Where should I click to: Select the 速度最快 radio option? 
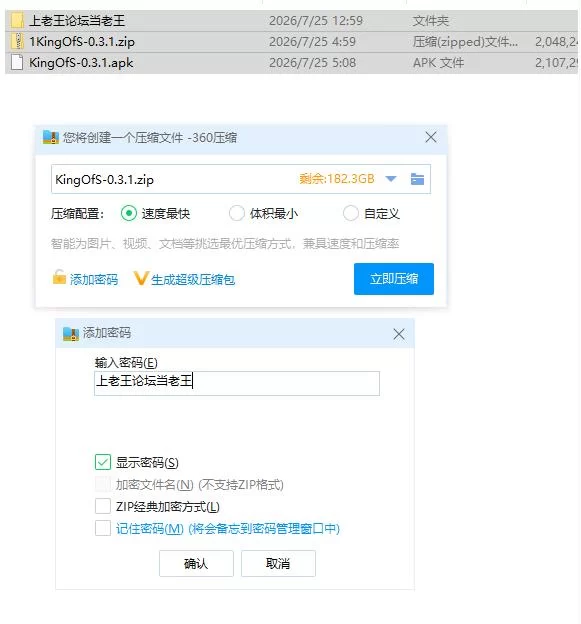coord(129,213)
